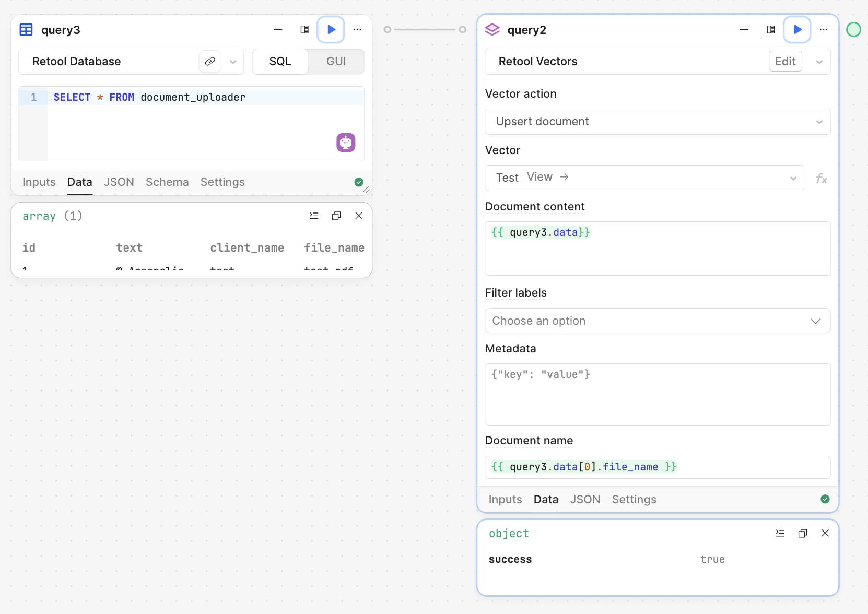Open resource link icon beside Retool Database
The width and height of the screenshot is (868, 614).
(210, 62)
